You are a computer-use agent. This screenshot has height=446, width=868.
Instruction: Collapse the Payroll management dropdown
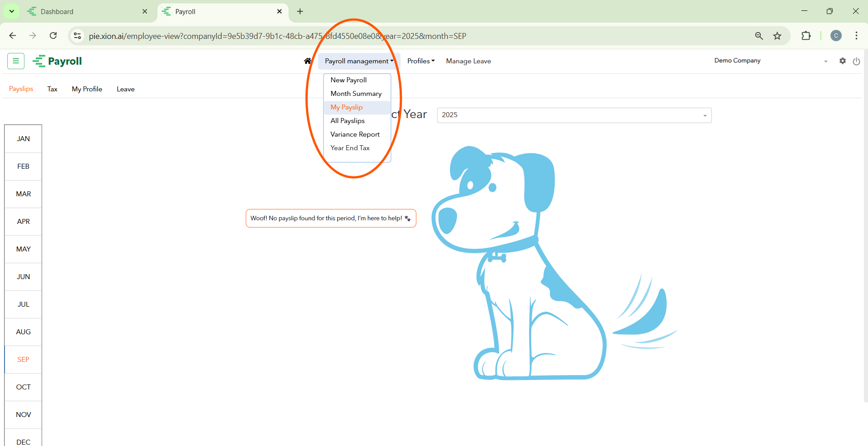359,61
